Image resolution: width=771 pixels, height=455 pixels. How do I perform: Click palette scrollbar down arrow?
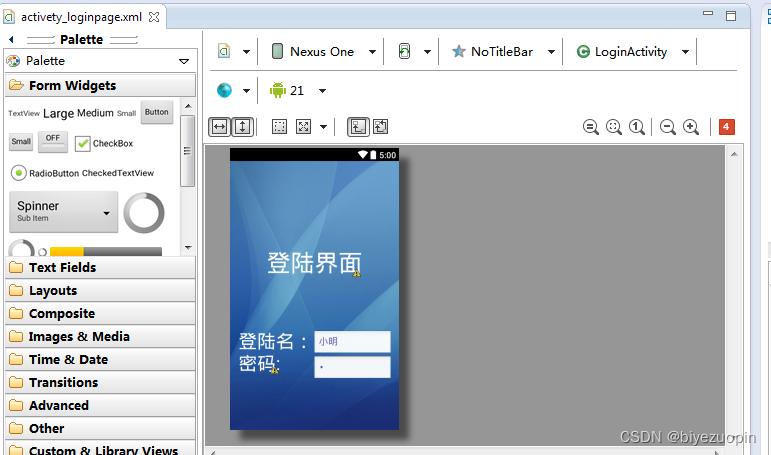pos(188,248)
